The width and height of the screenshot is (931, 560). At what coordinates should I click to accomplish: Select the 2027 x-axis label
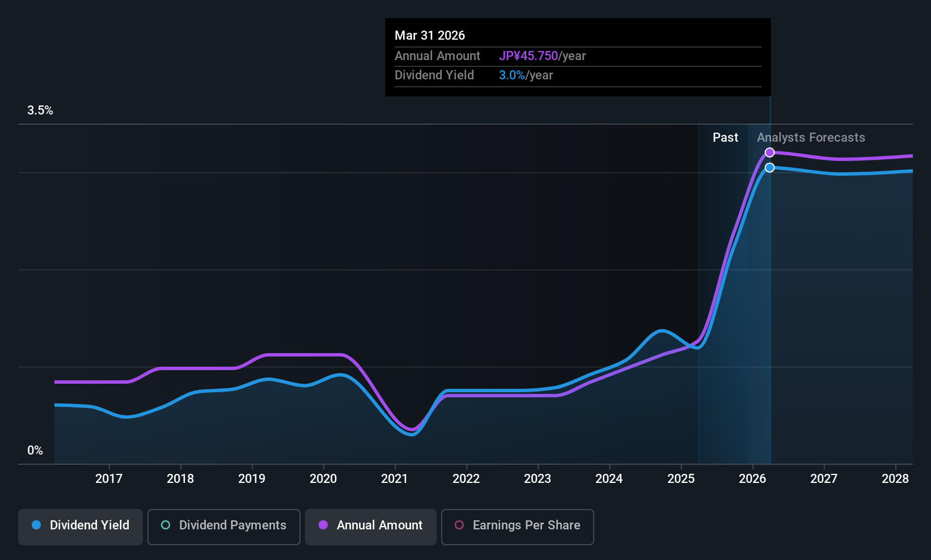(x=824, y=479)
